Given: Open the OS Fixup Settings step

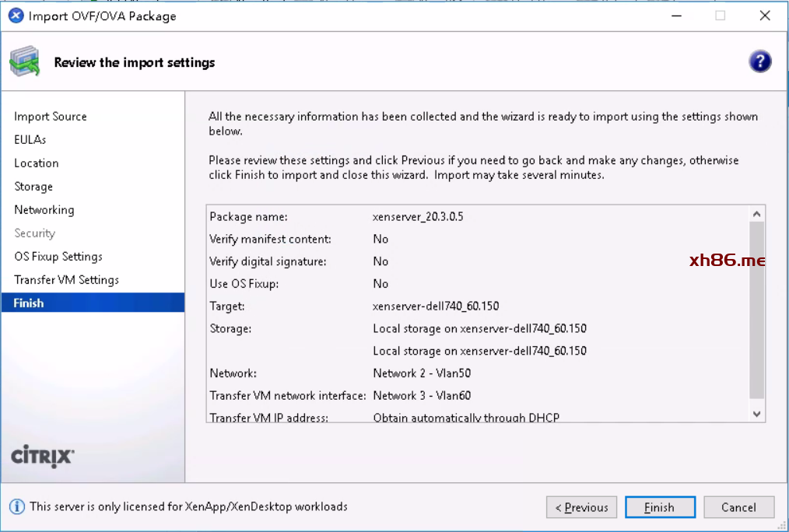Looking at the screenshot, I should pyautogui.click(x=58, y=257).
